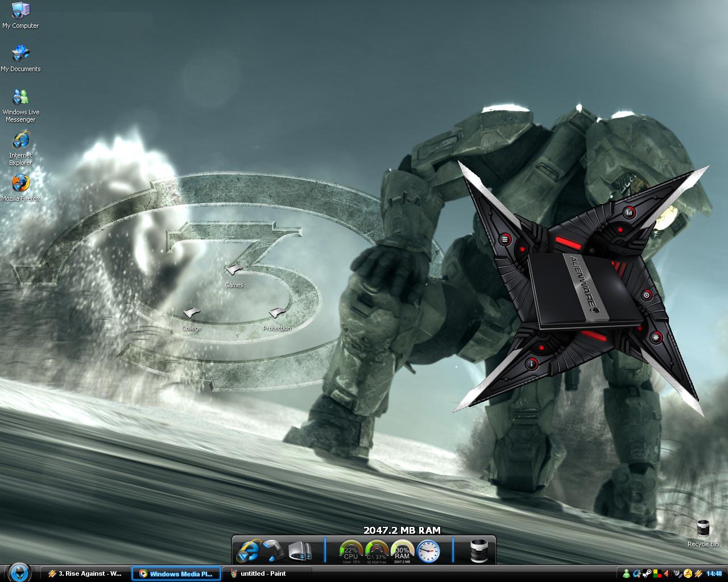Click the circular target button on Alienware player
This screenshot has height=582, width=728.
coord(647,296)
